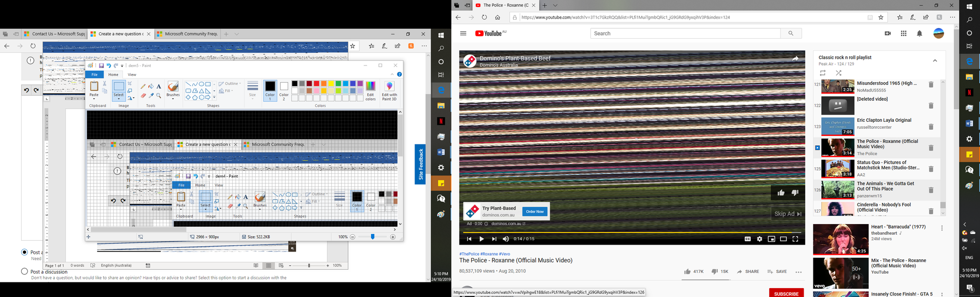Mute the YouTube player volume
Viewport: 980px width, 297px height.
coord(506,239)
